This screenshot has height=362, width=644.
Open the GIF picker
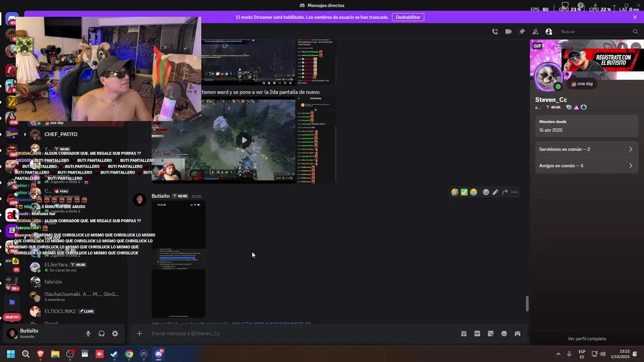477,334
